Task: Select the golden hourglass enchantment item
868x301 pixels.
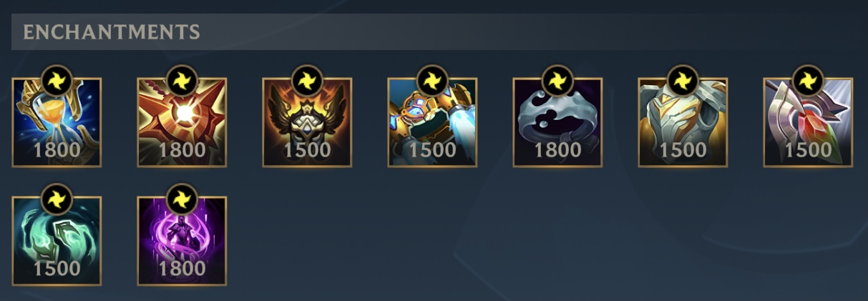Action: [x=57, y=122]
